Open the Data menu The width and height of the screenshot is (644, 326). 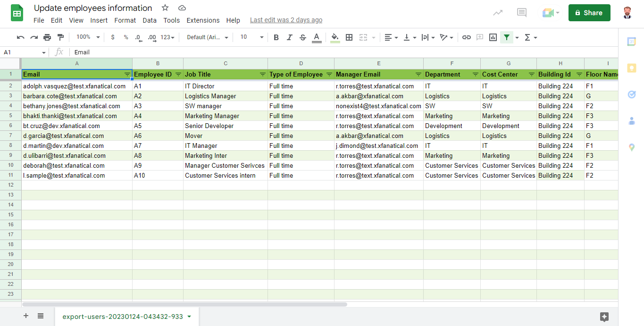(x=150, y=20)
